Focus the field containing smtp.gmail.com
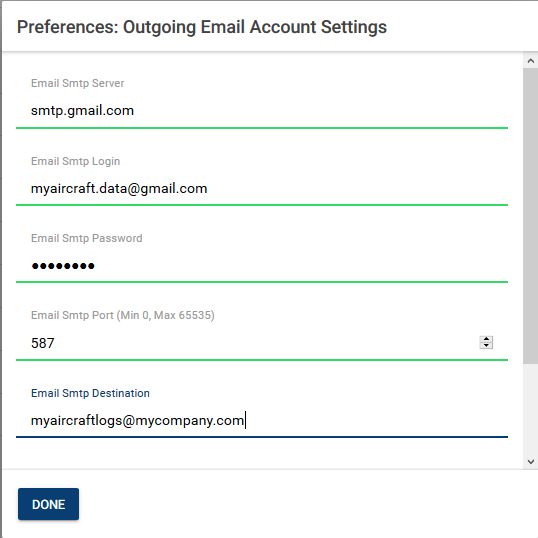Screen dimensions: 538x538 [x=262, y=111]
